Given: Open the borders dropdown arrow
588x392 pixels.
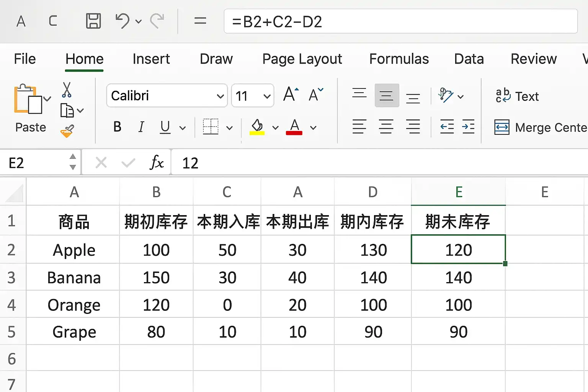Looking at the screenshot, I should click(x=229, y=128).
